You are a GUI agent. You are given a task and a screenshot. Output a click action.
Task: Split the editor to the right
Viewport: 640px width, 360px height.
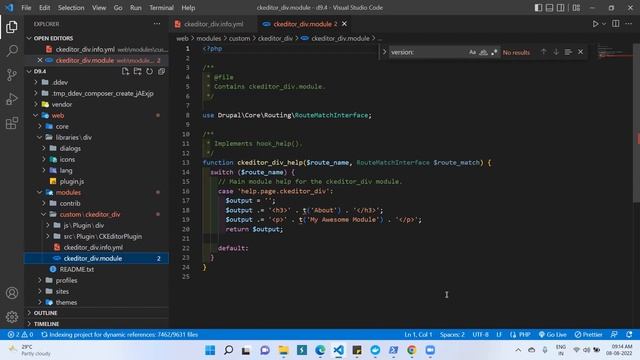[x=616, y=24]
